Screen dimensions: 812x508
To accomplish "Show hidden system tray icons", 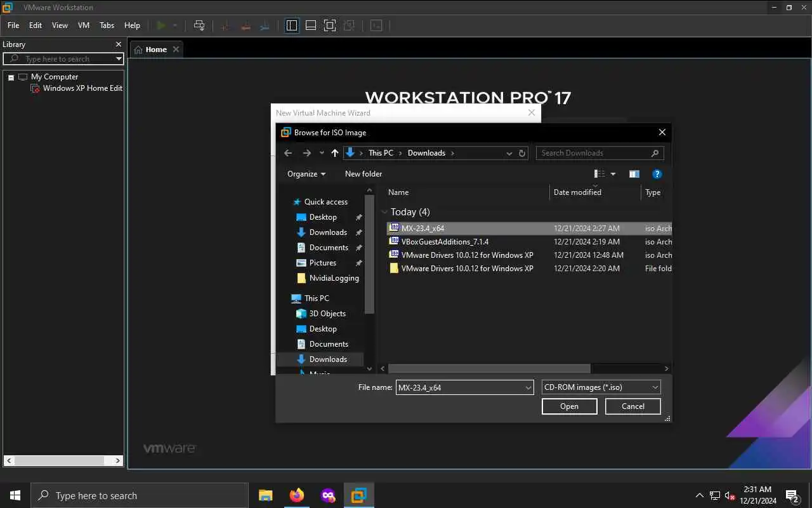I will click(x=700, y=495).
